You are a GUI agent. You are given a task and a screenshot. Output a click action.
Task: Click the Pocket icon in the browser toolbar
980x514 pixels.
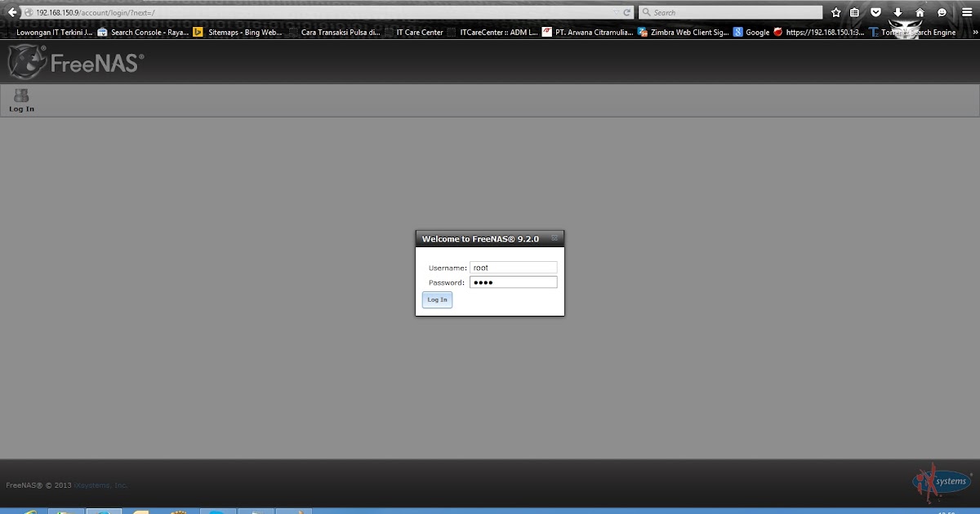tap(875, 12)
